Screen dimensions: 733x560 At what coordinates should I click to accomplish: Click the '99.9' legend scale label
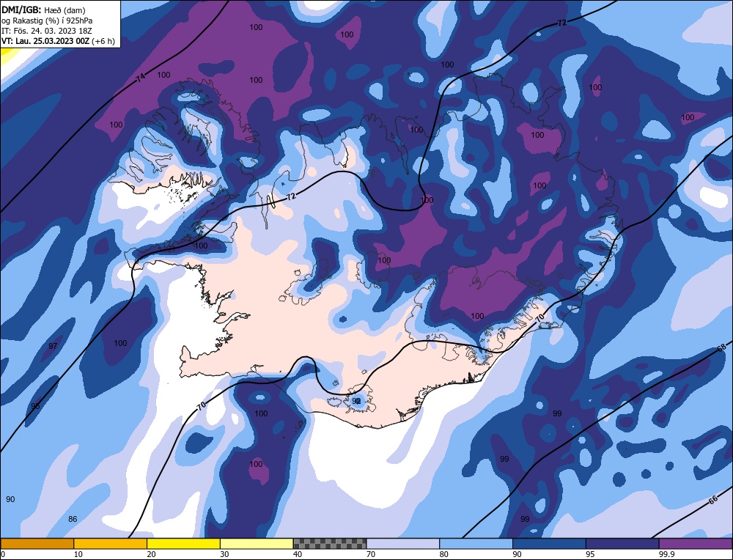(x=666, y=554)
